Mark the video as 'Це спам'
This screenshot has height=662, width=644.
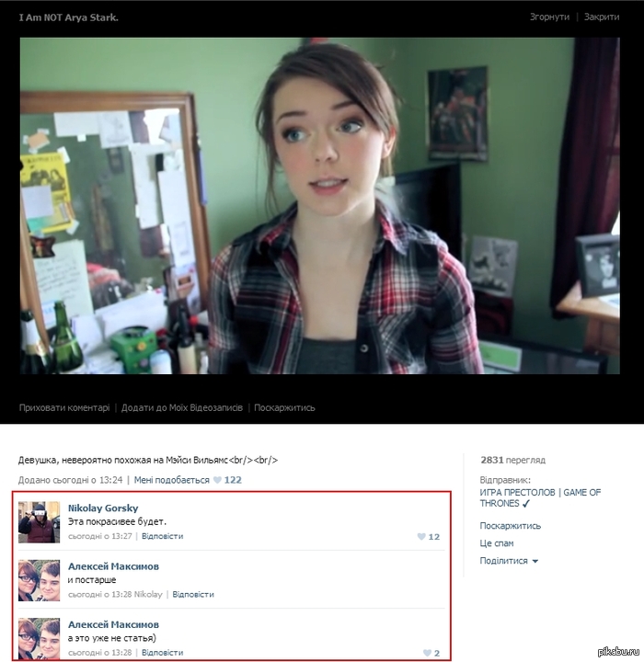(497, 543)
